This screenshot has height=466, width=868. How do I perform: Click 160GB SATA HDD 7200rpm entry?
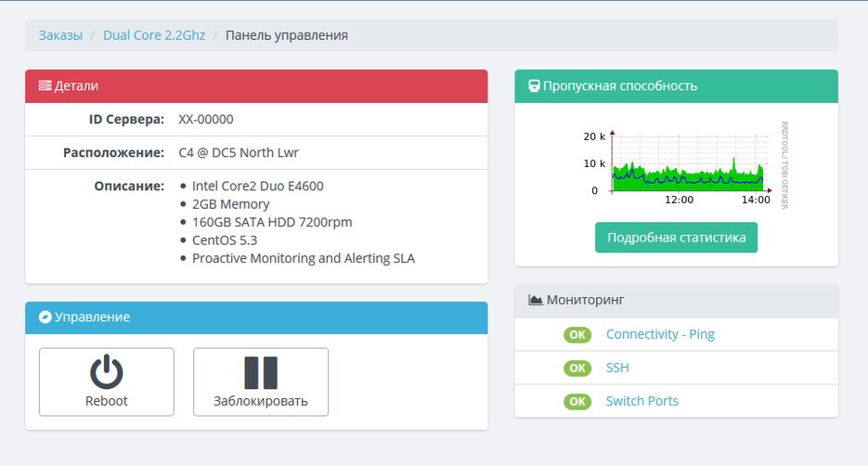[272, 222]
